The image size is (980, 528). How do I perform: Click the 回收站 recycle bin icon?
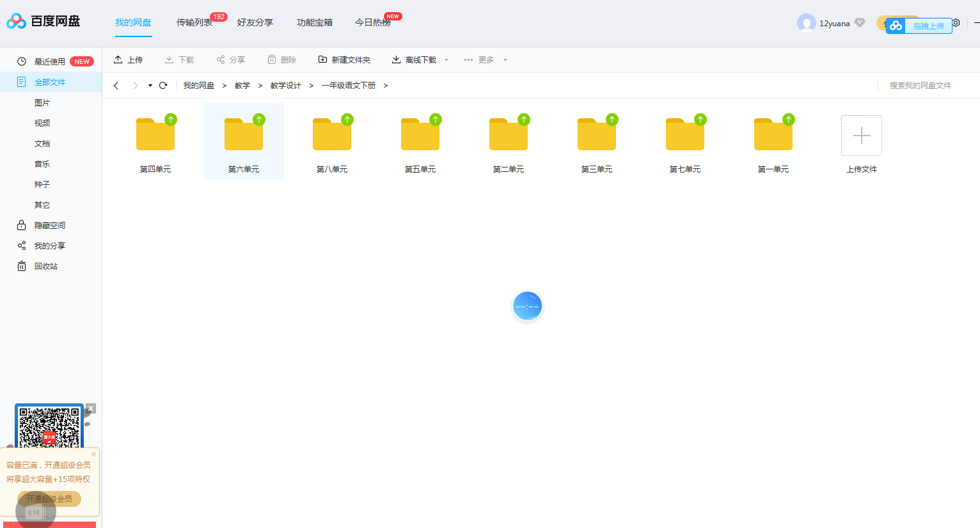coord(21,266)
